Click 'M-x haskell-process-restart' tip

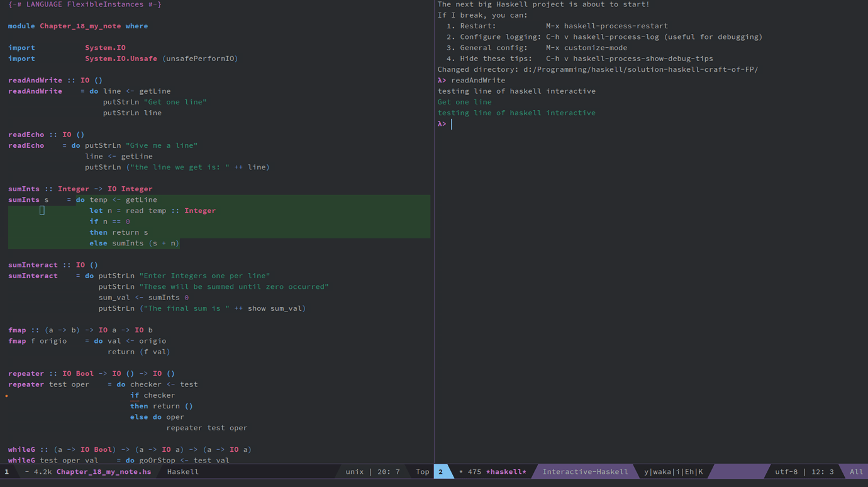607,26
